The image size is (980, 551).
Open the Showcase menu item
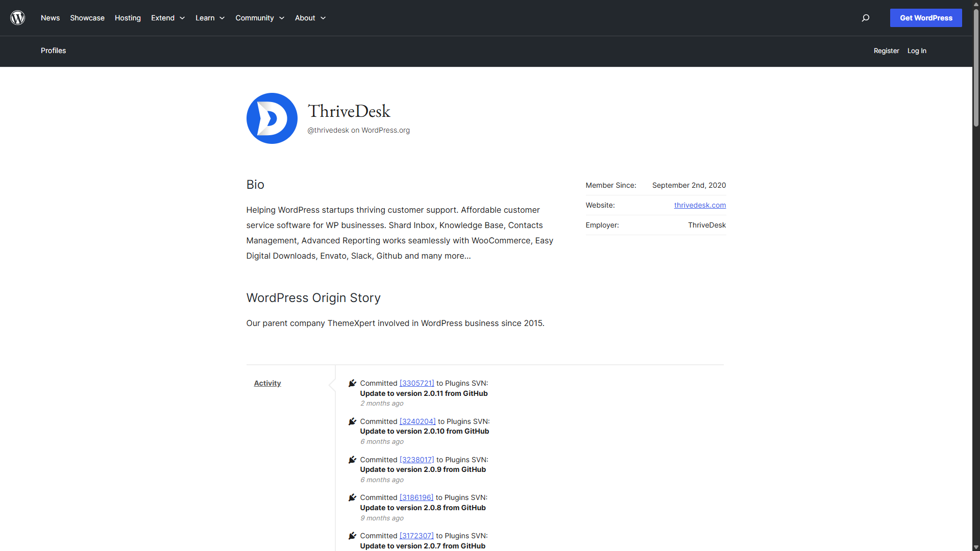(x=87, y=18)
